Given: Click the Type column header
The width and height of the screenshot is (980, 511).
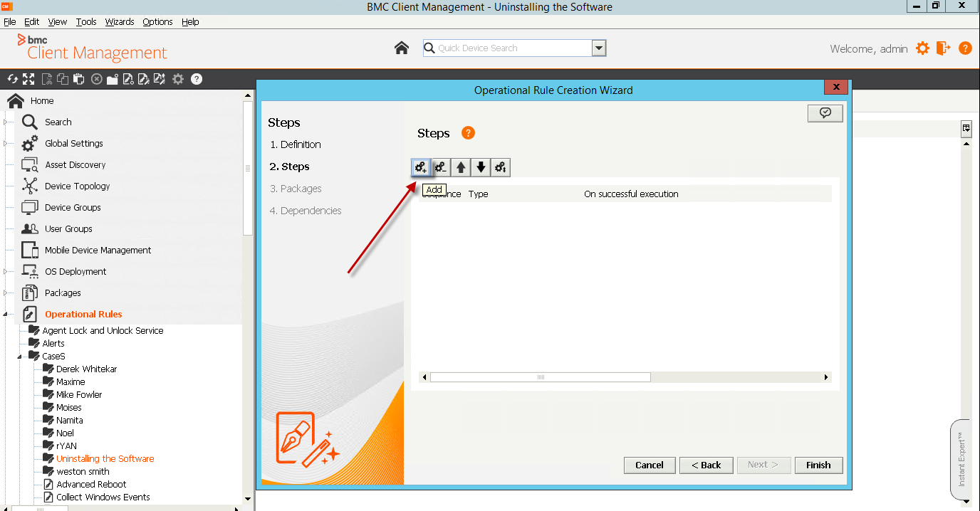Looking at the screenshot, I should 479,194.
